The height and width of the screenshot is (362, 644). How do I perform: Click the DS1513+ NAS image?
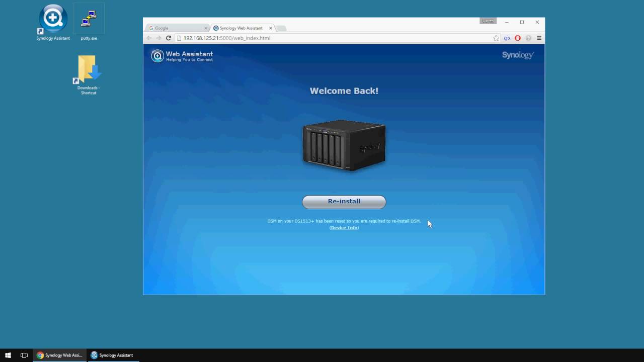coord(344,146)
